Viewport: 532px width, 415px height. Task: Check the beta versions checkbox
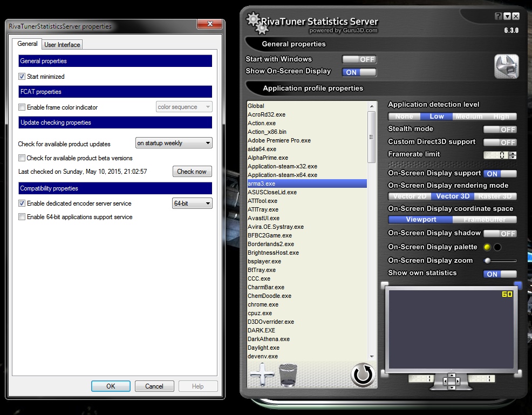22,158
